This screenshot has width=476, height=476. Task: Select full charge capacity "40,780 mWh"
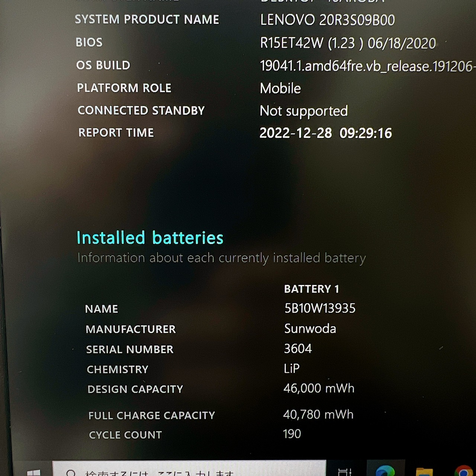coord(318,415)
